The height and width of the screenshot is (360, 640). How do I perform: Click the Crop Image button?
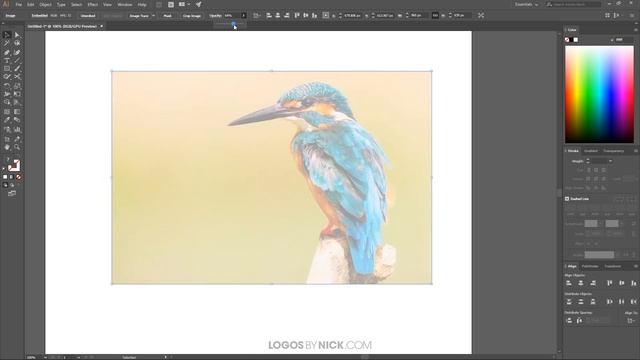pyautogui.click(x=191, y=16)
